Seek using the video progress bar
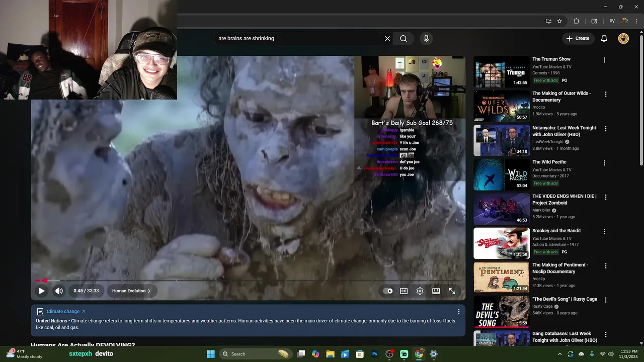Screen dimensions: 644x362 (248, 281)
